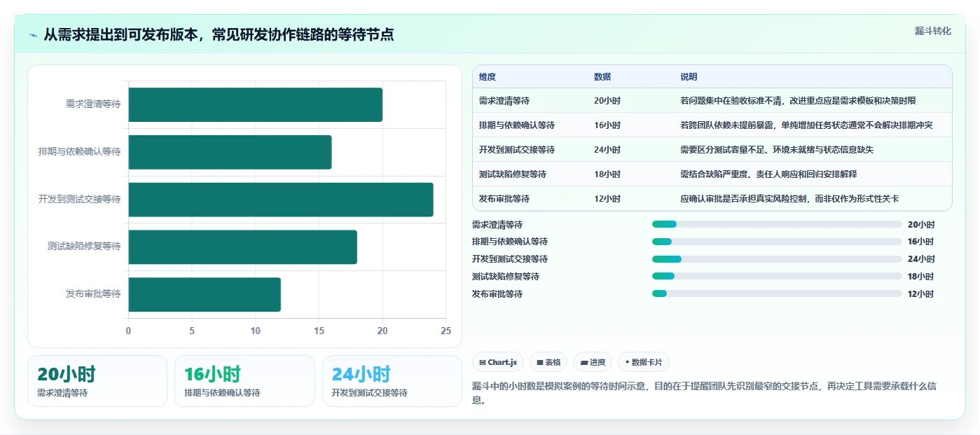Click the description starting 需要区分测试容量不足
The width and height of the screenshot is (980, 435).
tap(777, 150)
